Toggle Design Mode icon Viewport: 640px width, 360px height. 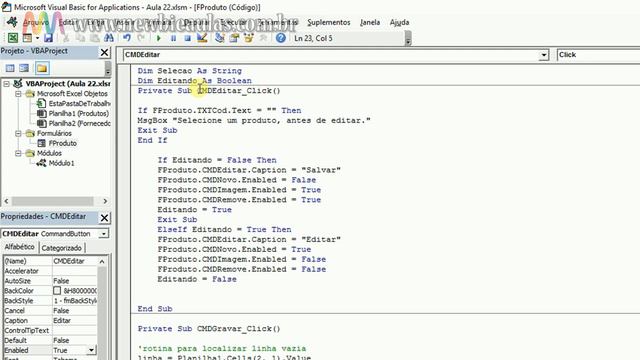point(202,38)
